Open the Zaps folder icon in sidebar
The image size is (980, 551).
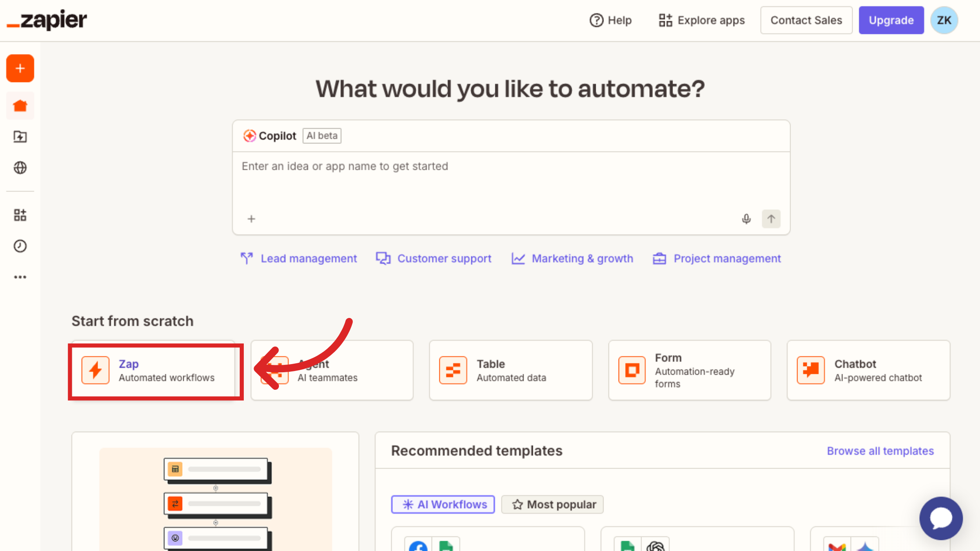click(20, 137)
